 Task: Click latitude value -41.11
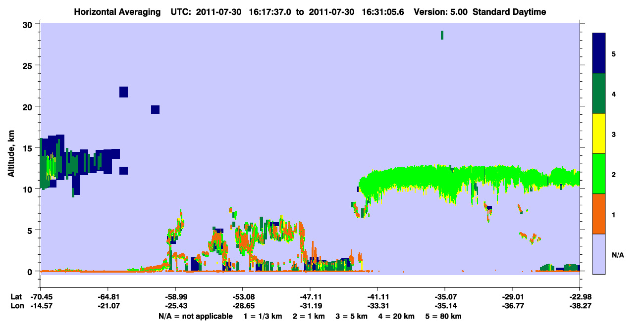(x=377, y=297)
